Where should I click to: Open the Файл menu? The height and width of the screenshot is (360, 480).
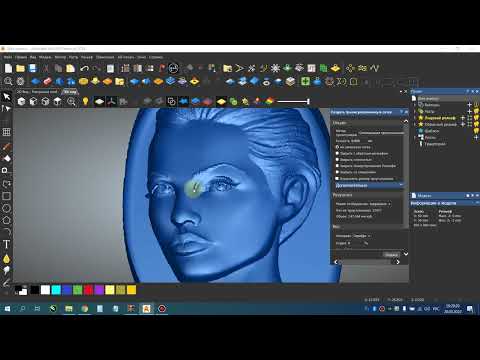[8, 57]
